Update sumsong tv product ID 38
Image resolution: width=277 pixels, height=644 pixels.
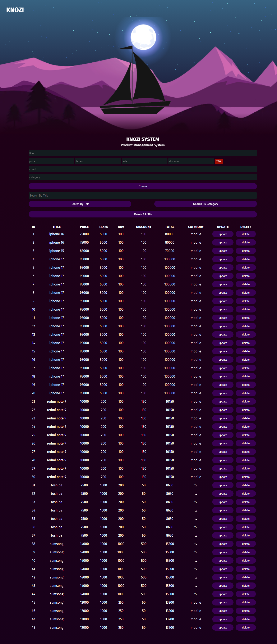click(x=223, y=544)
